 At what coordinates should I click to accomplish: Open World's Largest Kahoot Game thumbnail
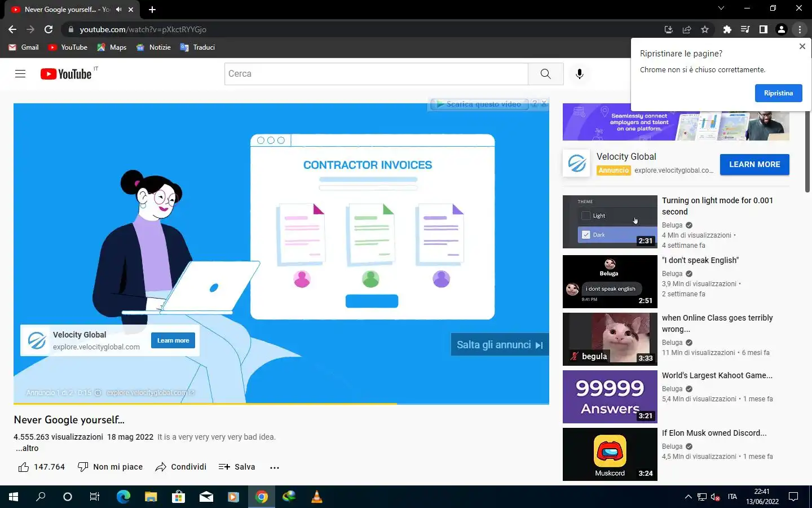[610, 397]
